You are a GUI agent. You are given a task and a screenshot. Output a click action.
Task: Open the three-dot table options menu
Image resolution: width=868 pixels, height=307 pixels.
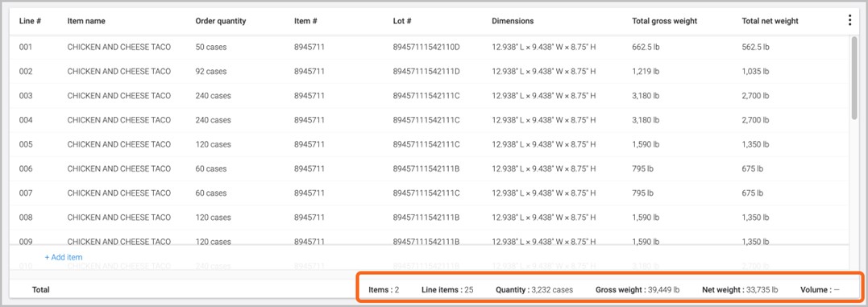[849, 20]
